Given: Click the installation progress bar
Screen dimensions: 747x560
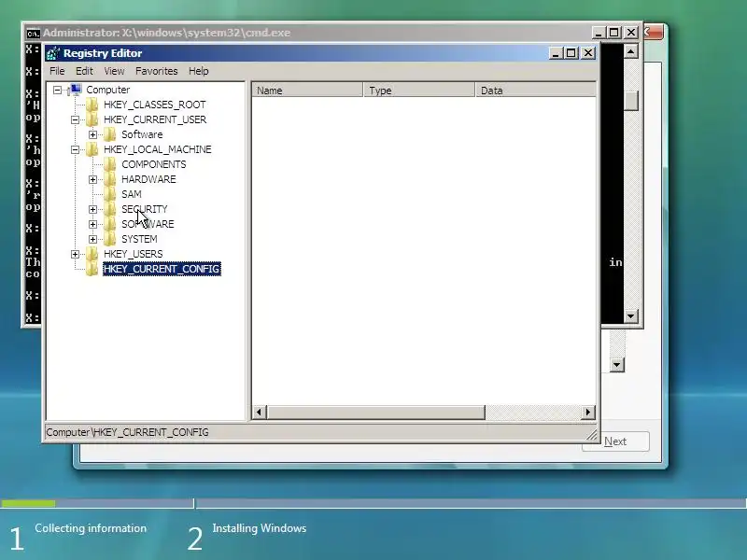Looking at the screenshot, I should [373, 503].
